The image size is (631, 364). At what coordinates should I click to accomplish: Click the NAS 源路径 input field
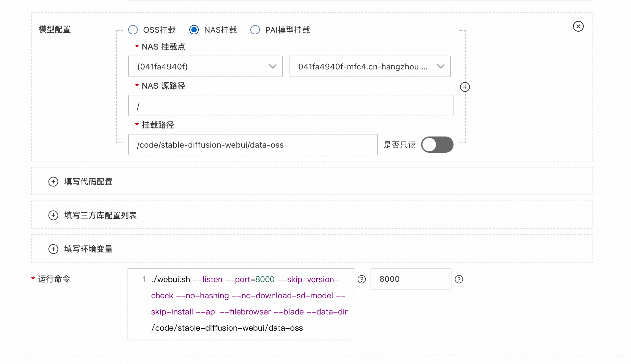pyautogui.click(x=290, y=105)
